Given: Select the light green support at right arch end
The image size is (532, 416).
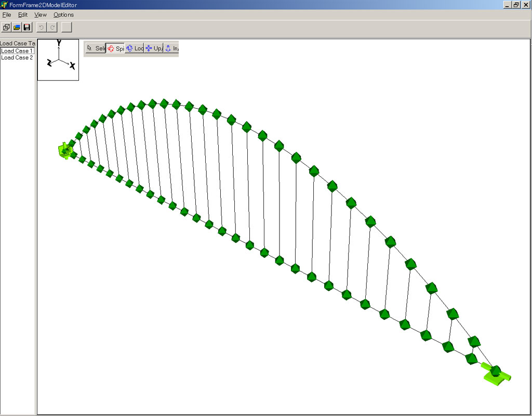Looking at the screenshot, I should click(496, 375).
